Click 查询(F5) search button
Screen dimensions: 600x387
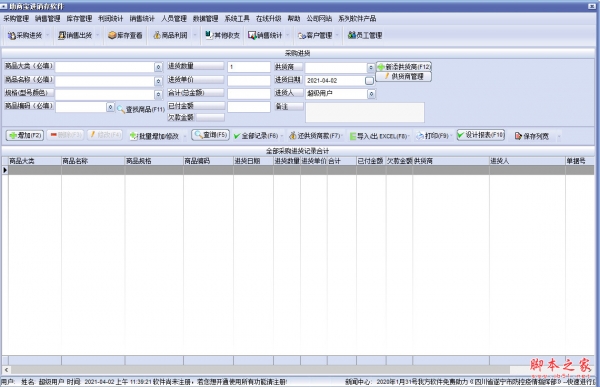[x=210, y=135]
